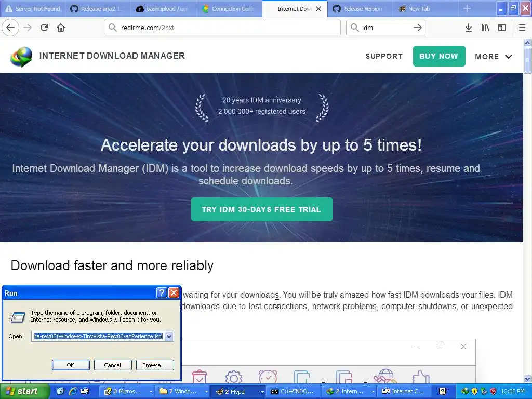This screenshot has width=532, height=399.
Task: Click page scrollbar up arrow
Action: pyautogui.click(x=527, y=43)
